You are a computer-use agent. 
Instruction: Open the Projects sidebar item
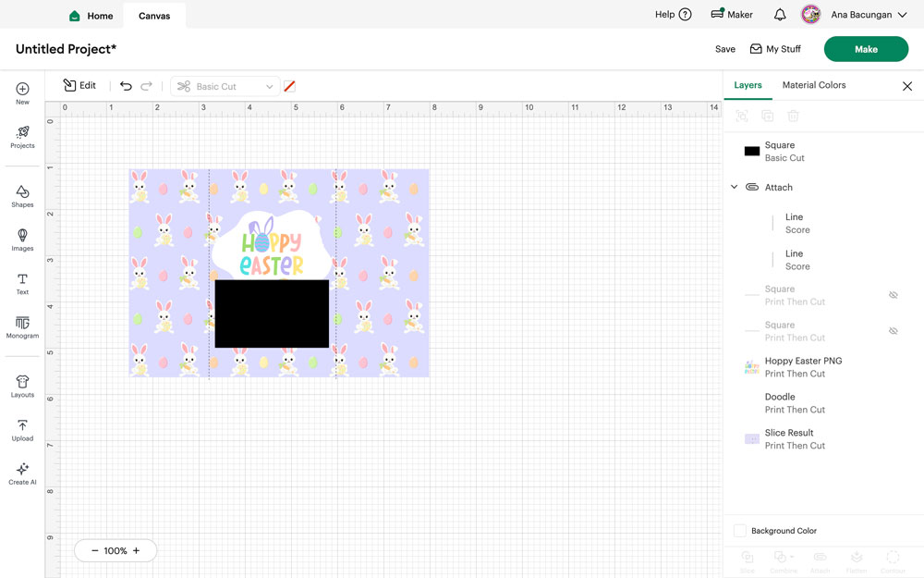click(x=22, y=137)
